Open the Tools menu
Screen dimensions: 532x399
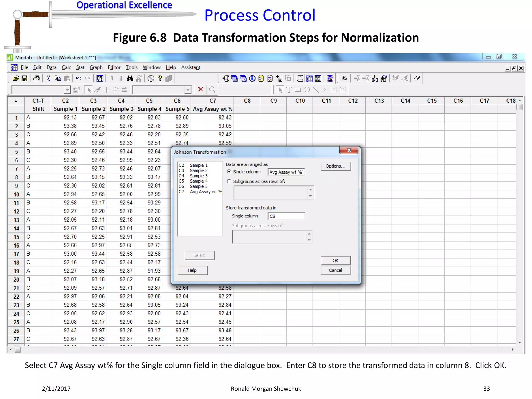131,68
